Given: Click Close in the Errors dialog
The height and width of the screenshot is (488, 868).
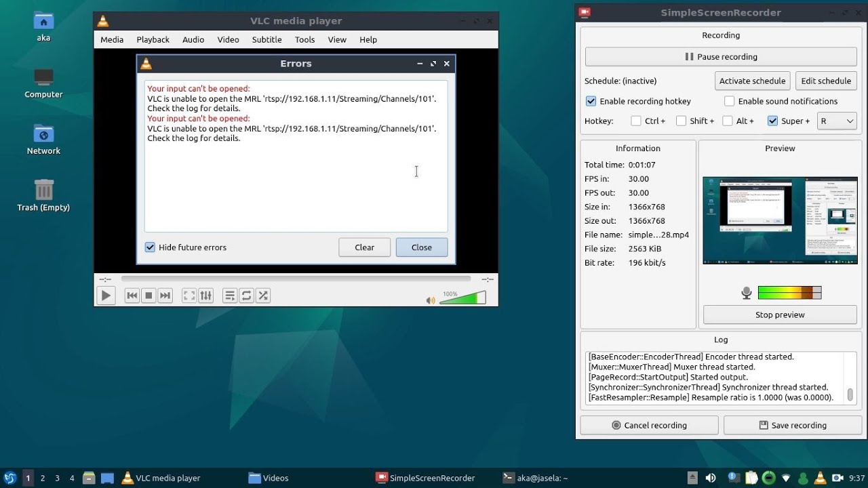Looking at the screenshot, I should pos(421,247).
